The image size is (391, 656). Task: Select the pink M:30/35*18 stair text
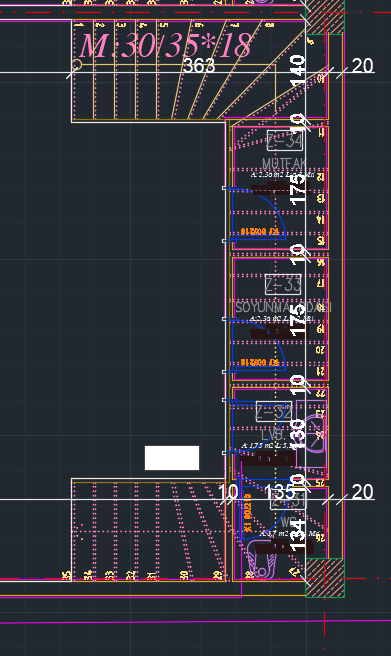(x=166, y=45)
